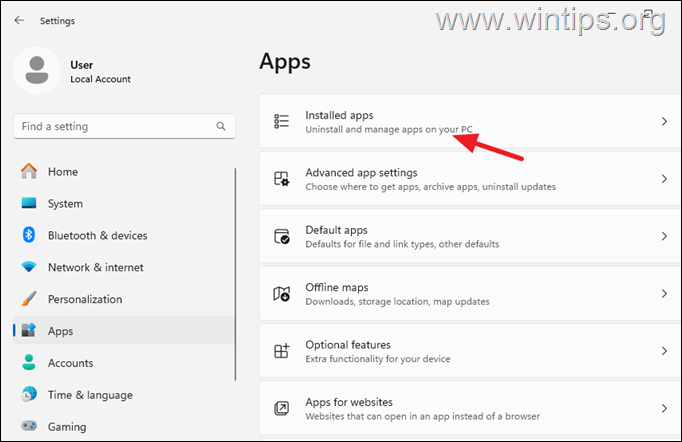
Task: Click the Installed apps list icon
Action: (281, 121)
